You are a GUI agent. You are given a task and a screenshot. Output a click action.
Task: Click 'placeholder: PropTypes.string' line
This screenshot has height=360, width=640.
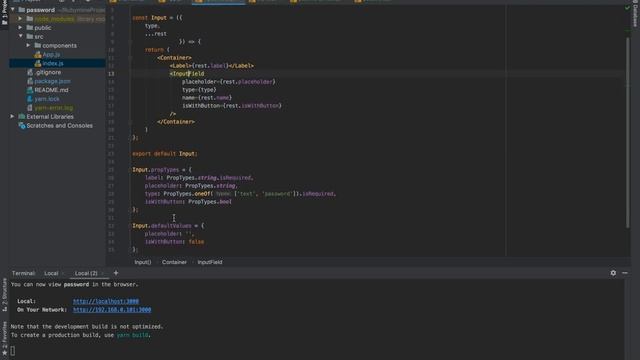tap(190, 186)
